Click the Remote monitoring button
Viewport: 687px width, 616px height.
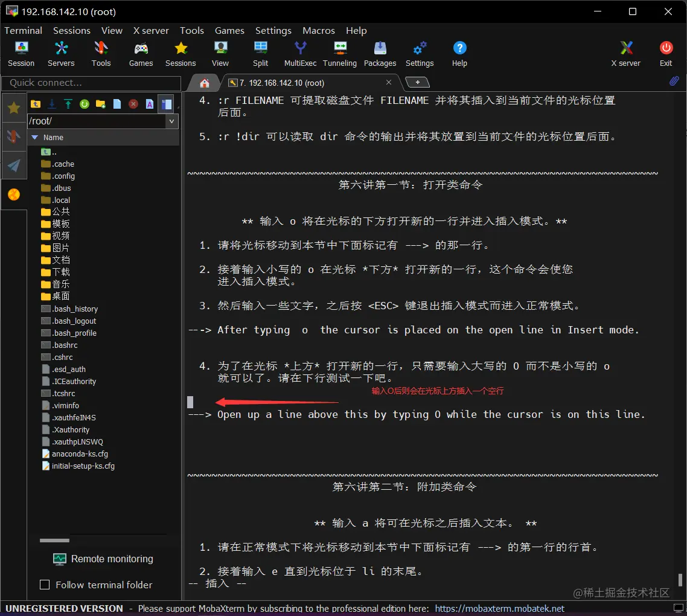[103, 559]
